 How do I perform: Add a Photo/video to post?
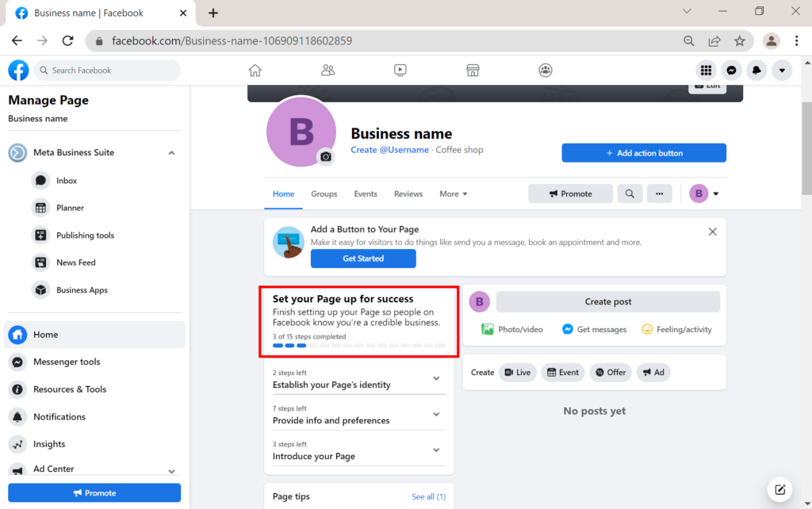[x=512, y=329]
